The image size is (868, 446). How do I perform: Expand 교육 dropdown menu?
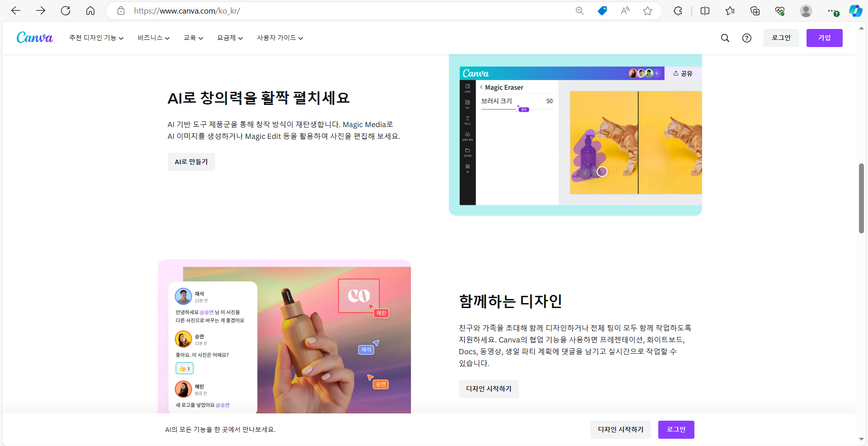[193, 38]
